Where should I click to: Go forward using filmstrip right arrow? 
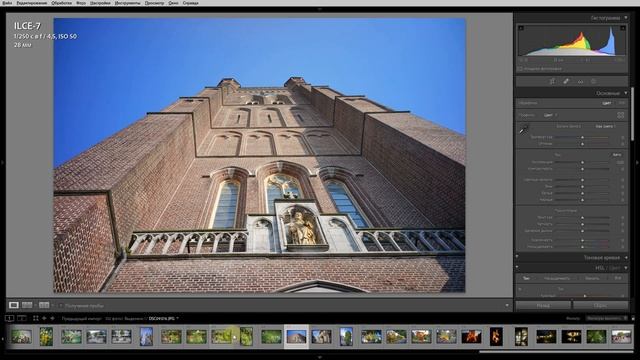point(52,318)
